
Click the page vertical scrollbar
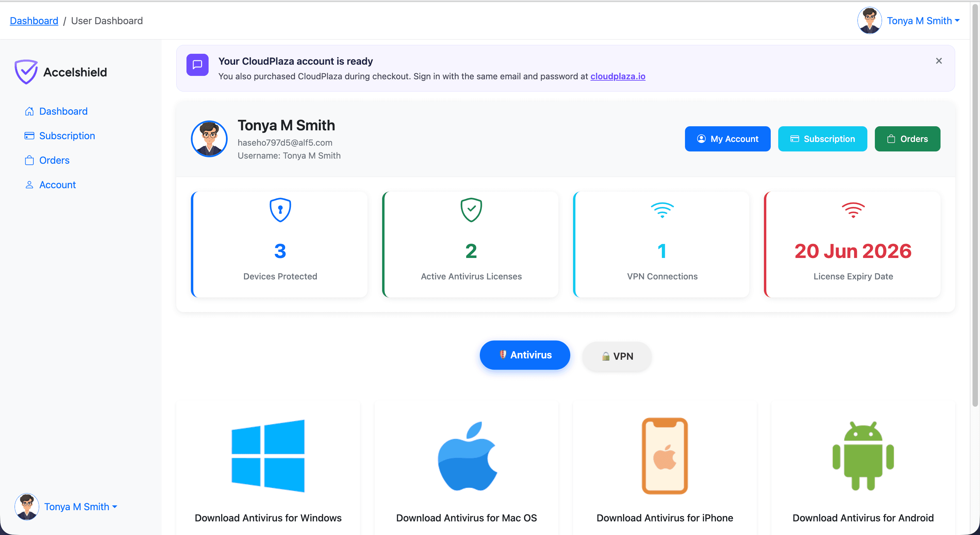tap(975, 206)
